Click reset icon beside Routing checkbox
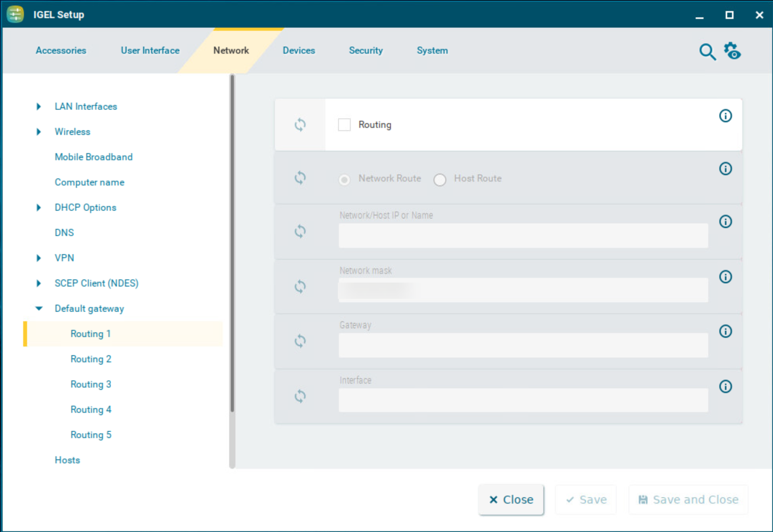The width and height of the screenshot is (773, 532). [300, 125]
